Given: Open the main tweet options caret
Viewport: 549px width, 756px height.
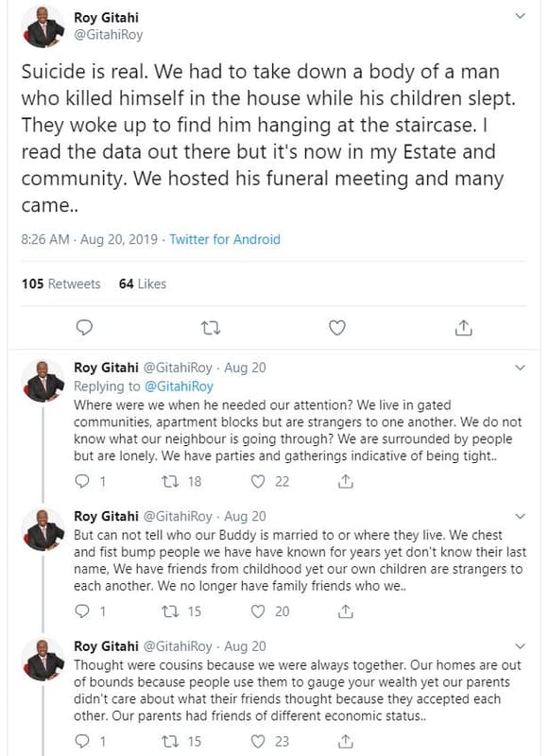Looking at the screenshot, I should 519,16.
